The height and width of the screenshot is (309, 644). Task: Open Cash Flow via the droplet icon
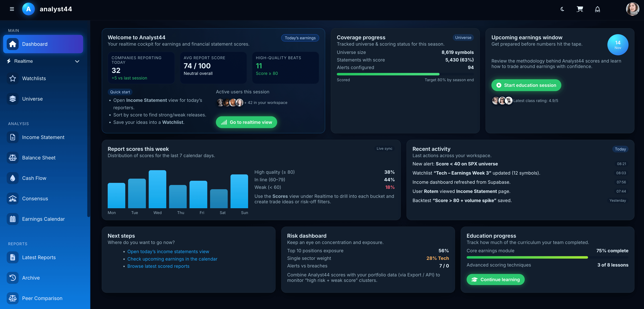(12, 178)
